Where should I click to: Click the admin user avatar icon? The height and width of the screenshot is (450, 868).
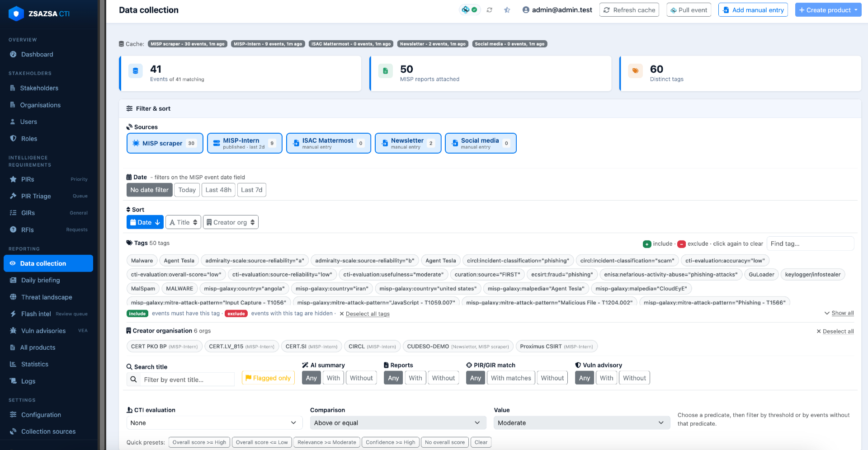526,10
